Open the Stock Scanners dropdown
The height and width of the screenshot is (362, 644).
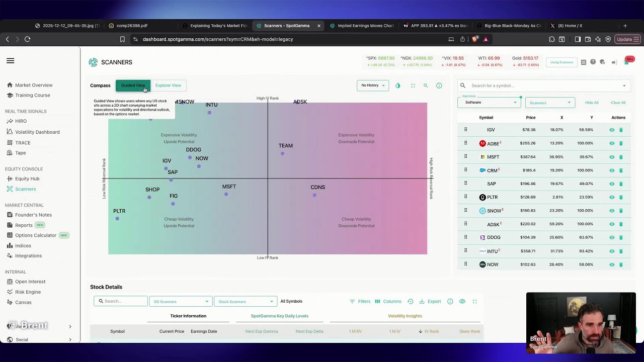coord(245,302)
